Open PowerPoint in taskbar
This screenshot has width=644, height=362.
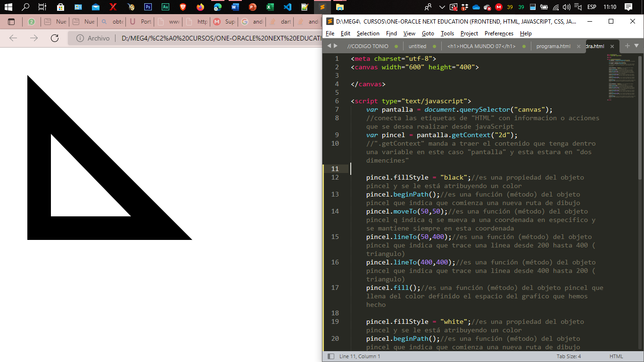click(x=253, y=7)
